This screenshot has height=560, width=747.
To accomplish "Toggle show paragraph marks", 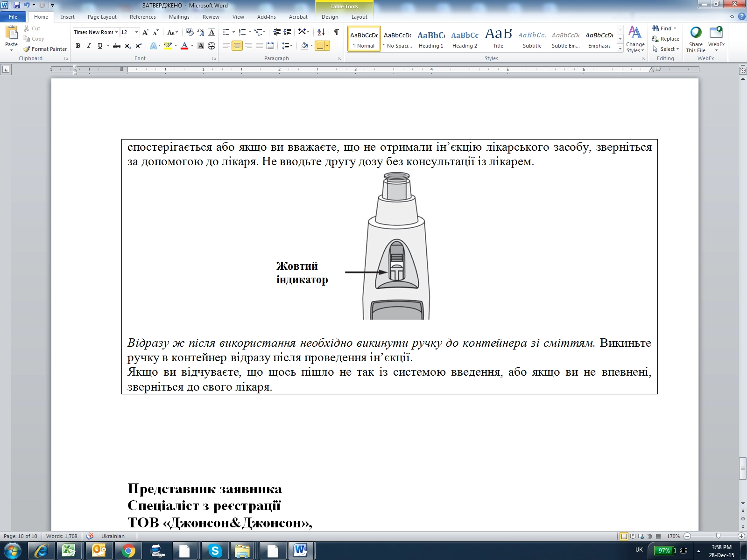I will click(336, 32).
